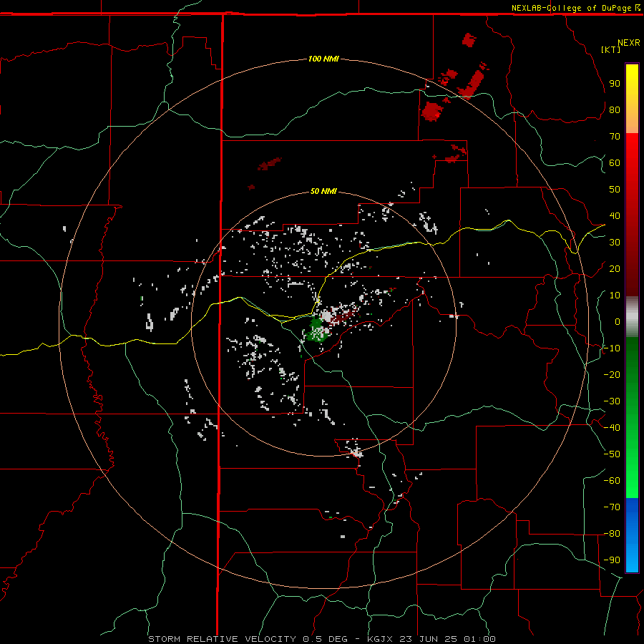
Task: Click the -70 scale value
Action: pyautogui.click(x=612, y=507)
